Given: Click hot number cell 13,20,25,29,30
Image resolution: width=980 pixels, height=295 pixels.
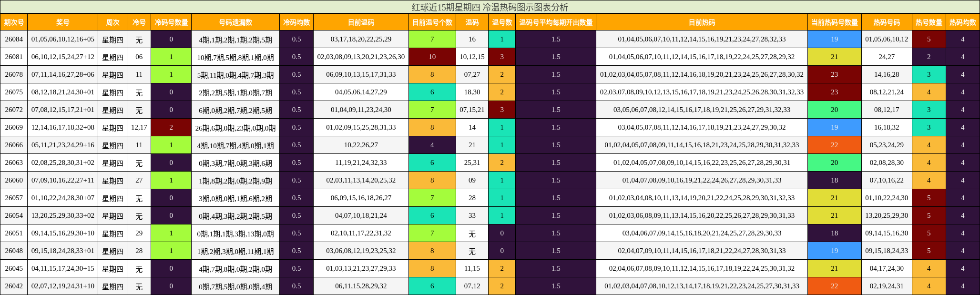Looking at the screenshot, I should tap(887, 215).
